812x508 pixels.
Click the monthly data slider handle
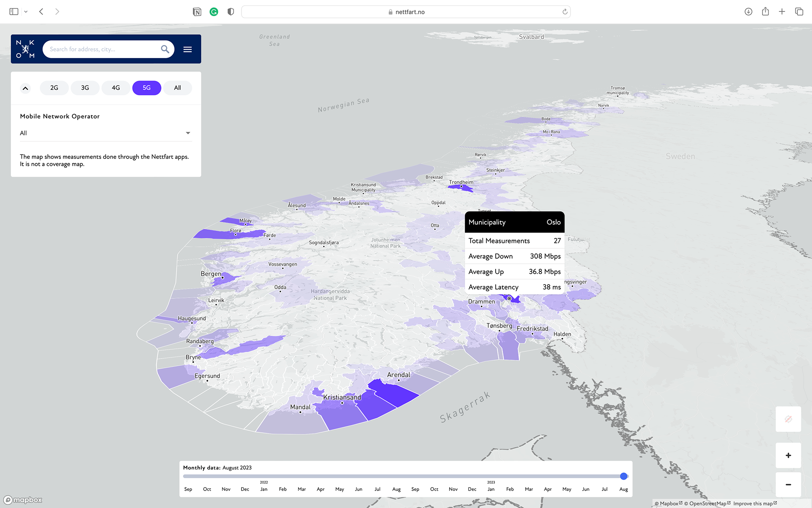[623, 476]
